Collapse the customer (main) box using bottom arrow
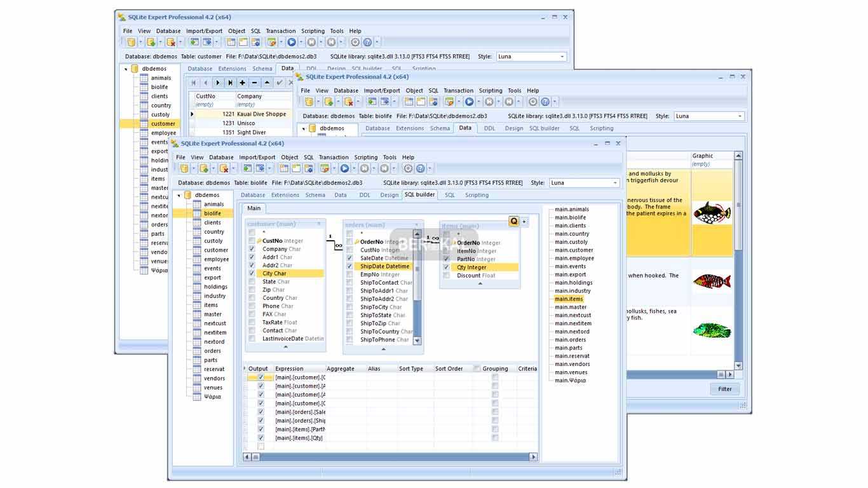The height and width of the screenshot is (488, 868). [285, 347]
